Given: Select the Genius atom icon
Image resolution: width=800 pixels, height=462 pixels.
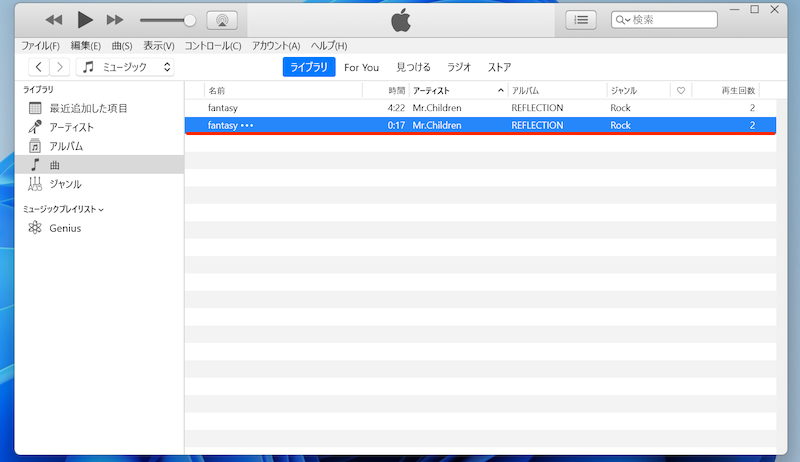Looking at the screenshot, I should (35, 228).
